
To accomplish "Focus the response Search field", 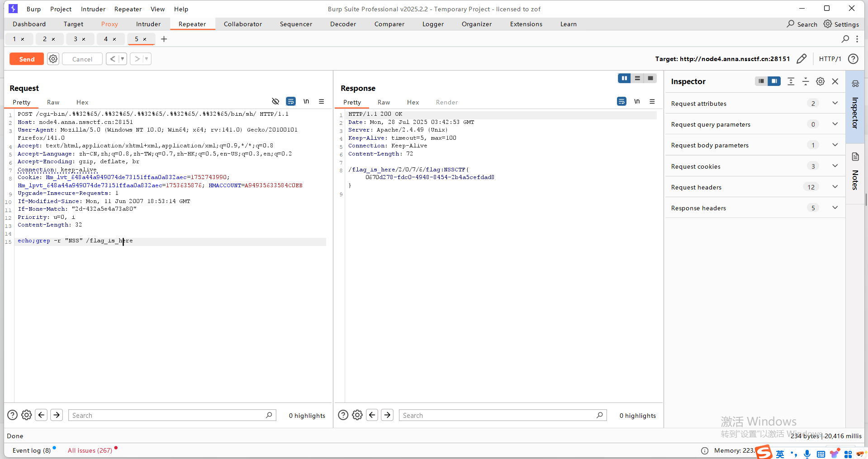I will [x=503, y=415].
